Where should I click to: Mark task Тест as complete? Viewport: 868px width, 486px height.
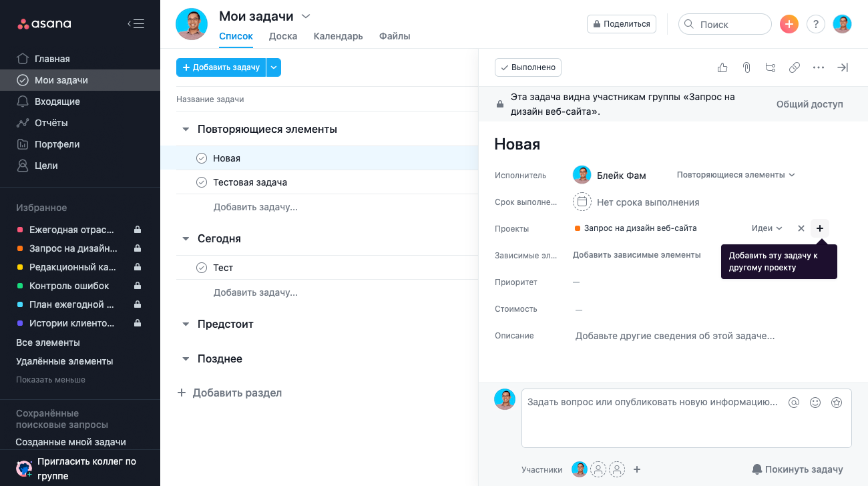point(202,268)
